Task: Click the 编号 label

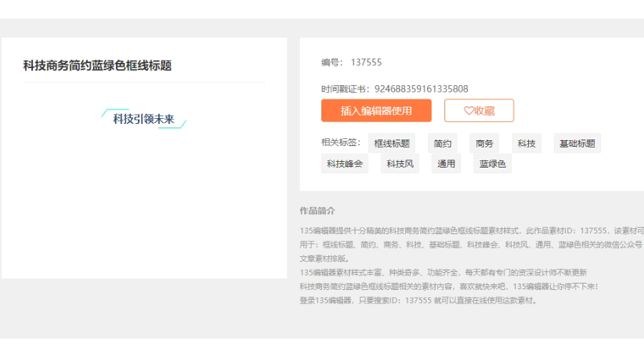Action: click(x=331, y=62)
